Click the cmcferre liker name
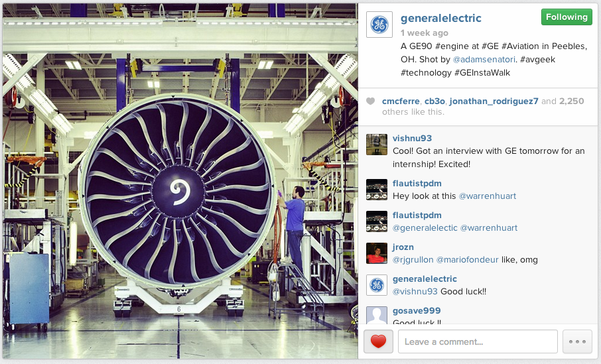 (401, 101)
